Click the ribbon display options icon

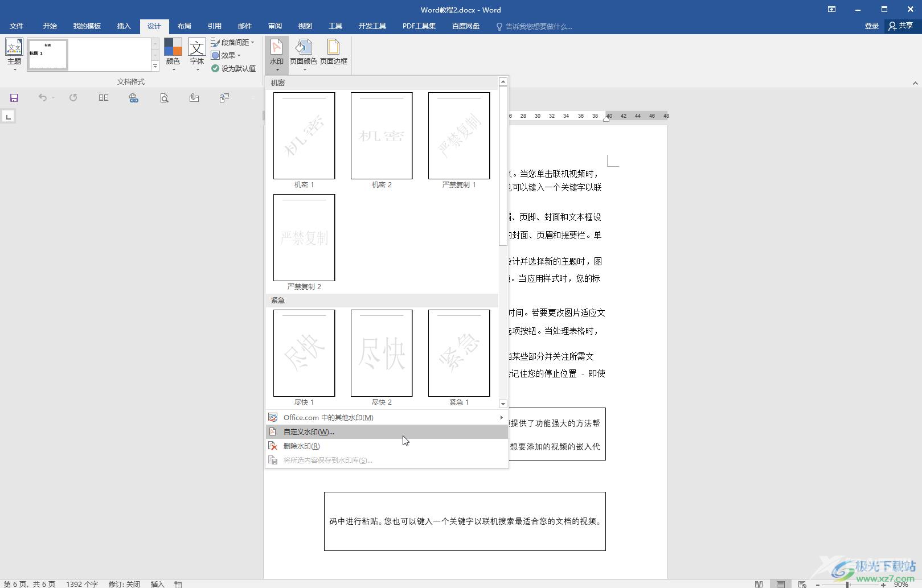[x=831, y=9]
